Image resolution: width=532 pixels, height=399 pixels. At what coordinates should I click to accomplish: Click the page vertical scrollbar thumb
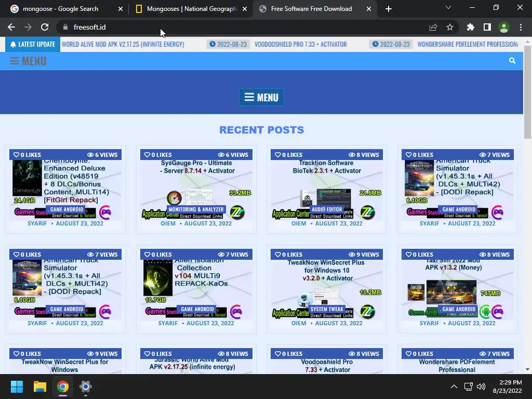[528, 91]
